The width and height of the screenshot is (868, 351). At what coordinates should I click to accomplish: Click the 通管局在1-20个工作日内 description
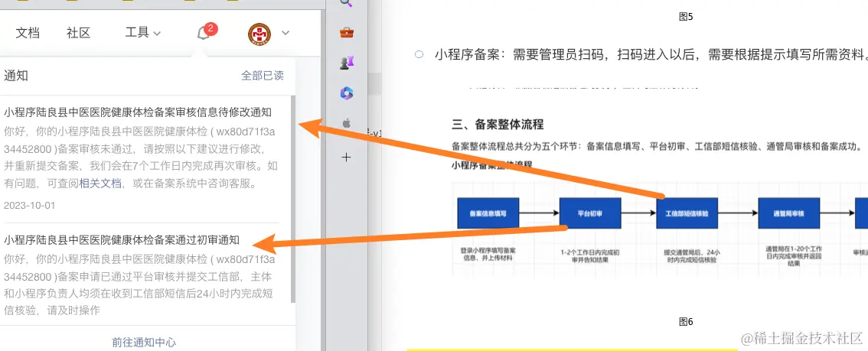pyautogui.click(x=792, y=256)
